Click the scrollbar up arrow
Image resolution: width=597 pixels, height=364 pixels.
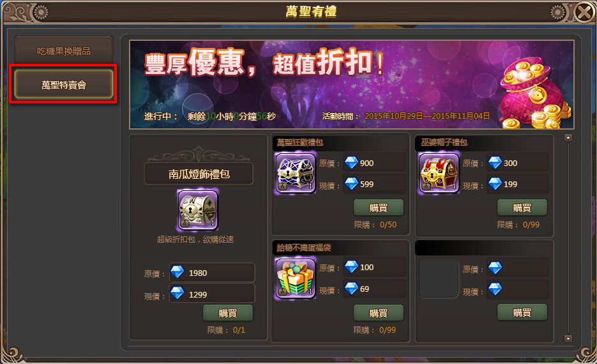[568, 138]
